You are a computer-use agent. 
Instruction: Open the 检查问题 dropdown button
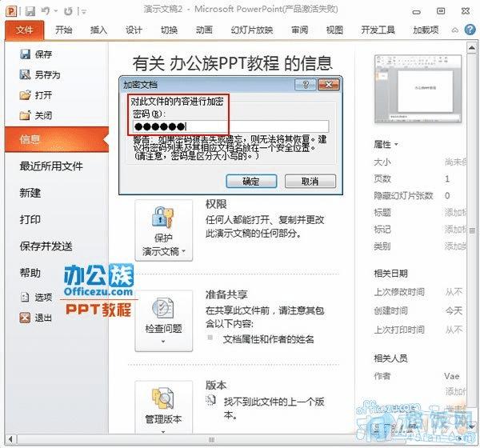coord(164,321)
